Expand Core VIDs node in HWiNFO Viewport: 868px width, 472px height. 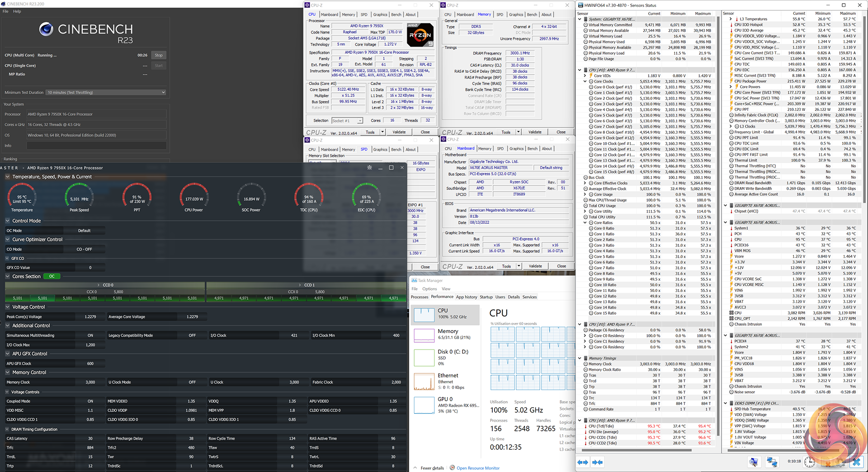[x=585, y=76]
